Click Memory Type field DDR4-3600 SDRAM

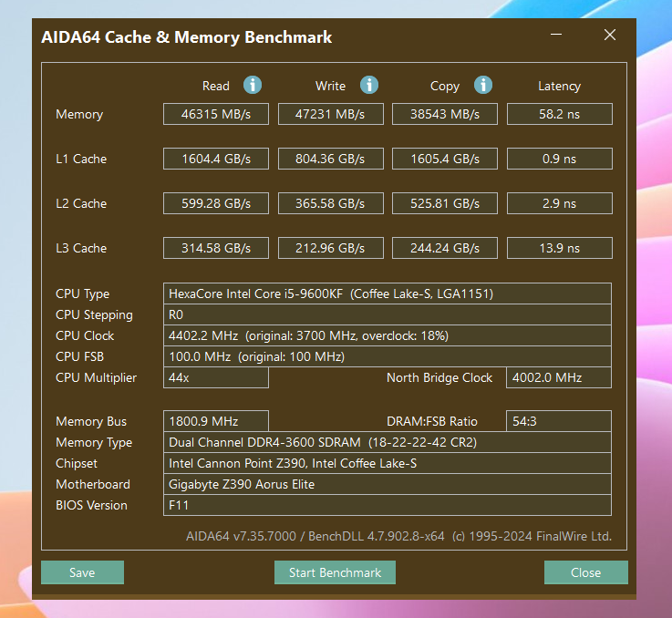(388, 442)
